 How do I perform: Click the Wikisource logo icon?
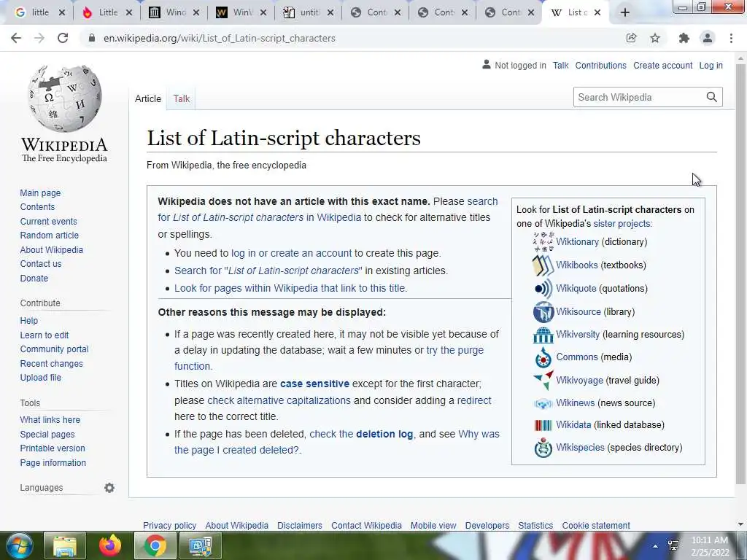pyautogui.click(x=543, y=312)
